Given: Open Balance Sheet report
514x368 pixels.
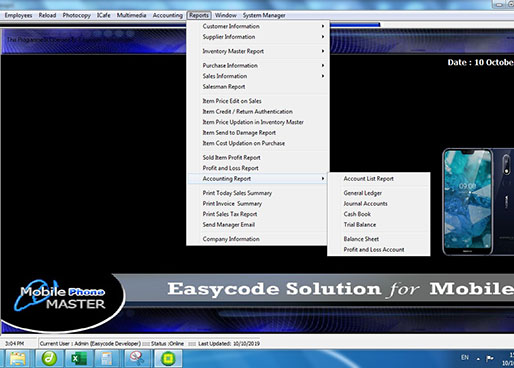Looking at the screenshot, I should tap(379, 239).
